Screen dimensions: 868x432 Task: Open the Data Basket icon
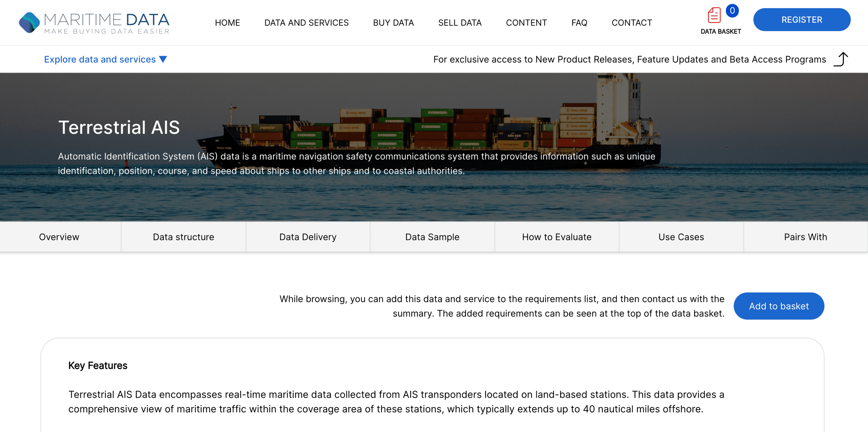point(714,16)
